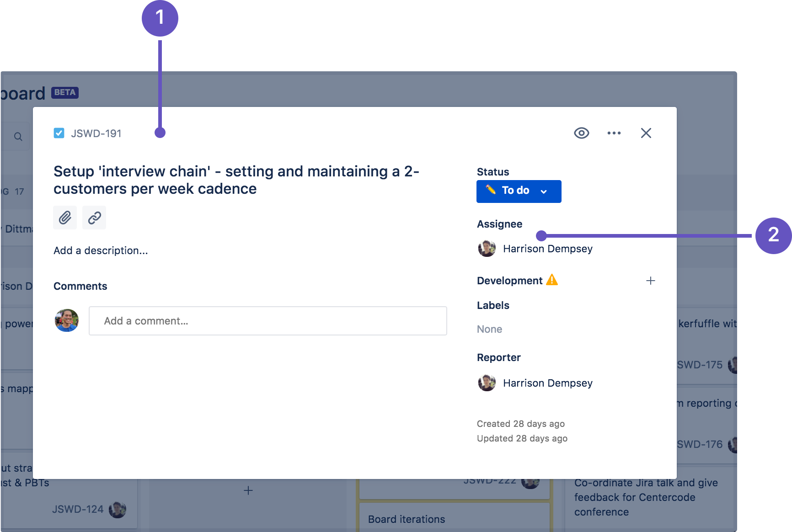The height and width of the screenshot is (532, 792).
Task: Click the chevron on the To do button
Action: coord(544,192)
